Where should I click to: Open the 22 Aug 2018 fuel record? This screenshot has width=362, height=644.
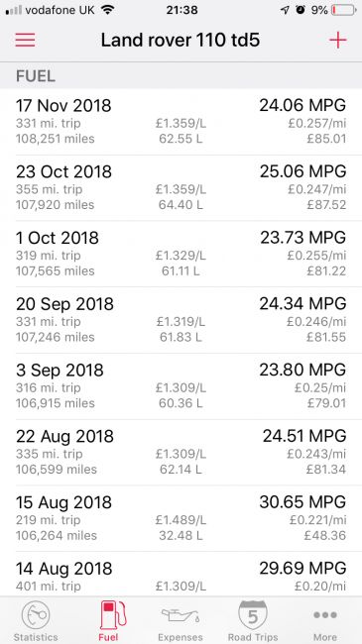pyautogui.click(x=181, y=453)
